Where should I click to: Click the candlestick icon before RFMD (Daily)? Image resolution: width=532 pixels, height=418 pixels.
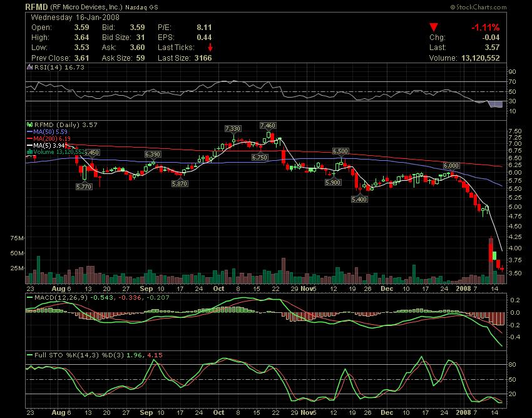pos(30,125)
